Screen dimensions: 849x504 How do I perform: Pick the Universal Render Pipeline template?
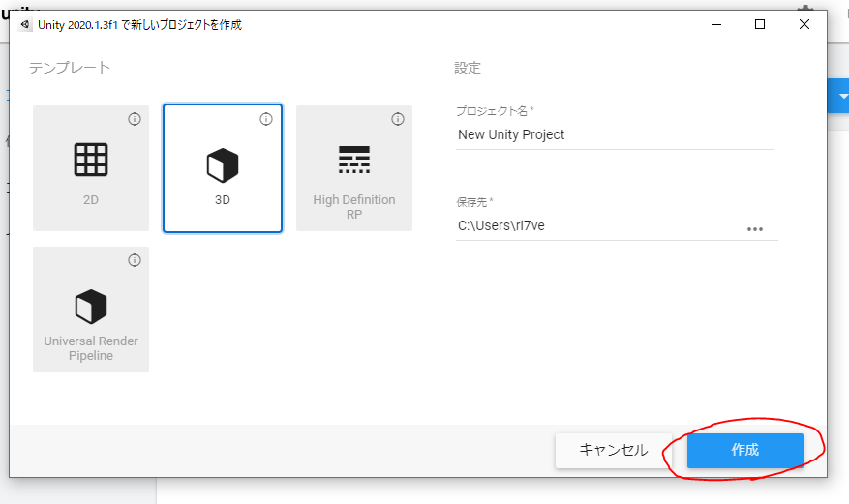pos(91,310)
